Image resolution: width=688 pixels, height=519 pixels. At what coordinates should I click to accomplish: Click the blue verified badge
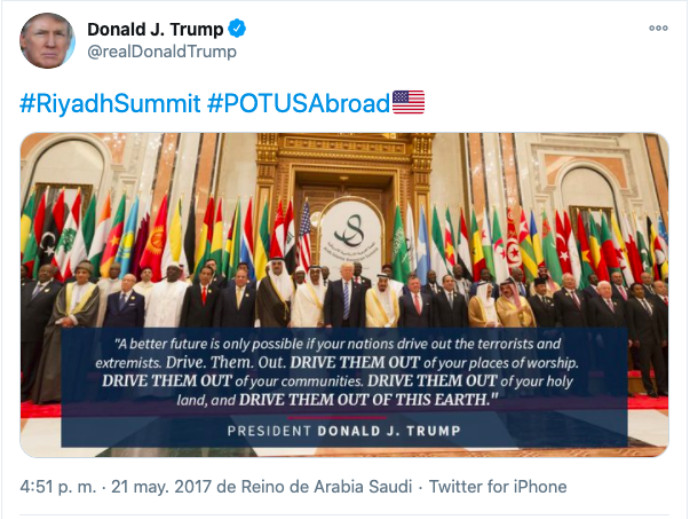[237, 28]
